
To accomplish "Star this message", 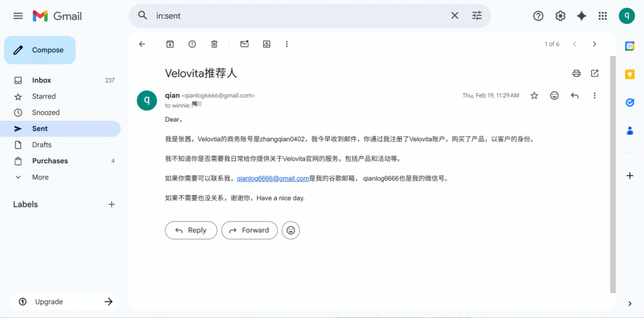I will [534, 96].
